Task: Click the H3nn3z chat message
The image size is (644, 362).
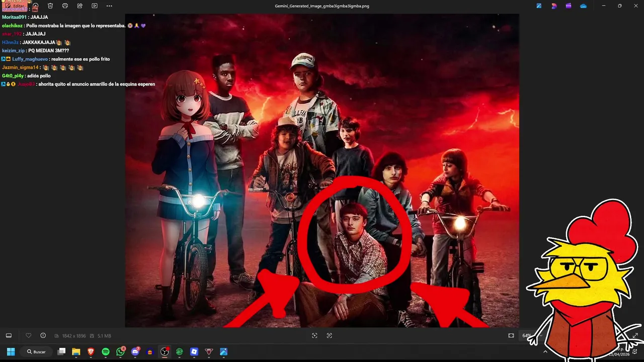Action: pyautogui.click(x=36, y=43)
